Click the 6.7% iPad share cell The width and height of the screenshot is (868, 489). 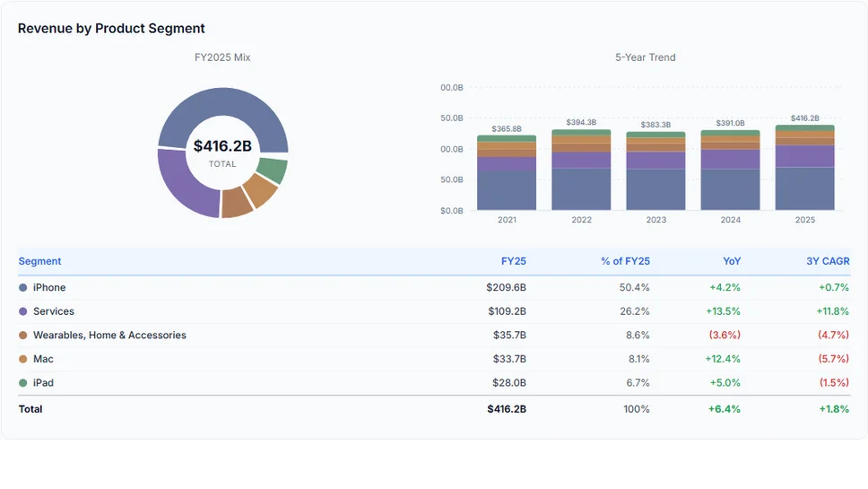point(638,382)
